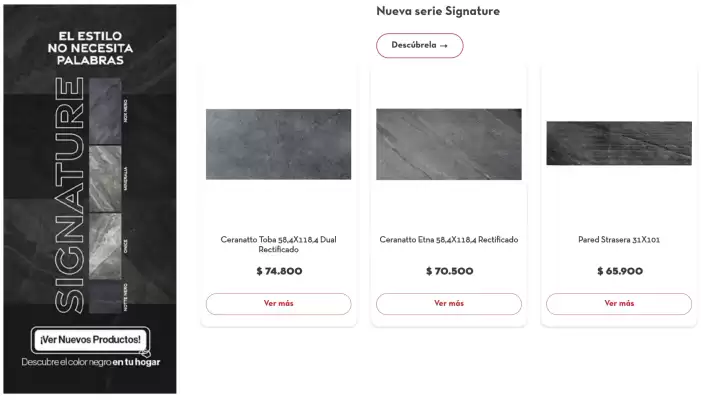Select the Ceranatto Etna tile image
701x400 pixels.
448,144
